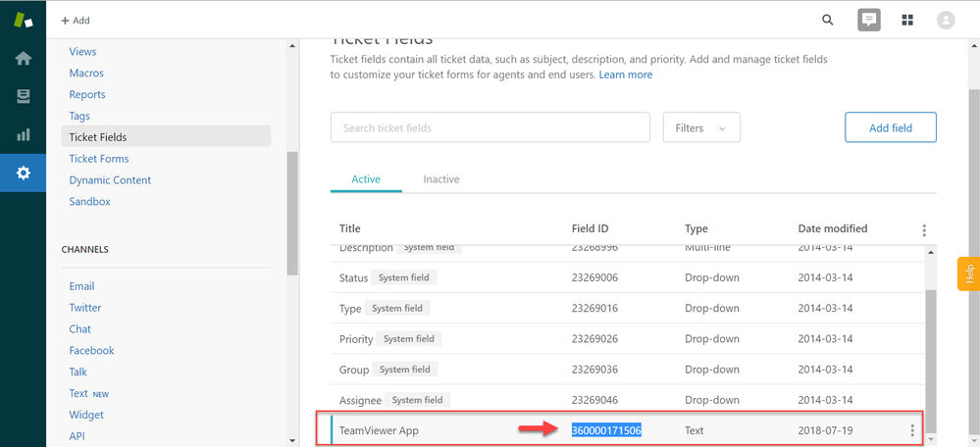Open the Assignee system field row
This screenshot has width=980, height=447.
[x=627, y=400]
